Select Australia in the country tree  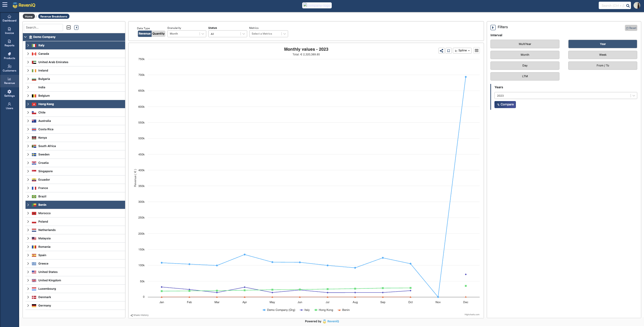coord(45,121)
